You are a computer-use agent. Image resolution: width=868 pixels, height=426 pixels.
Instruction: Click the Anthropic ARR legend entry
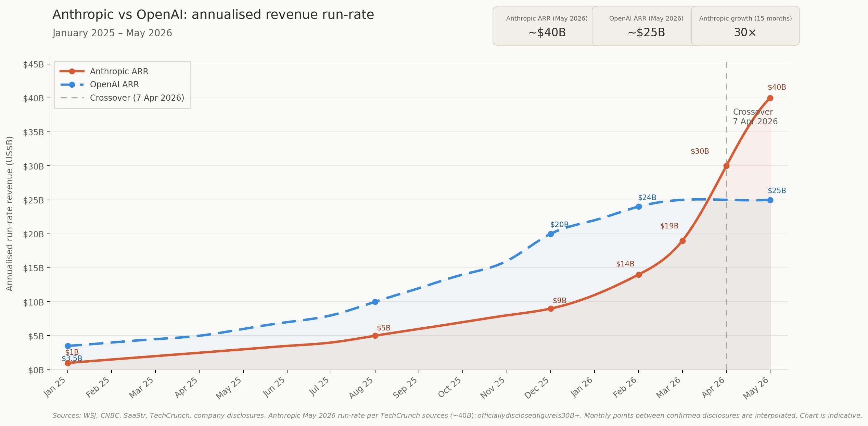pyautogui.click(x=104, y=71)
